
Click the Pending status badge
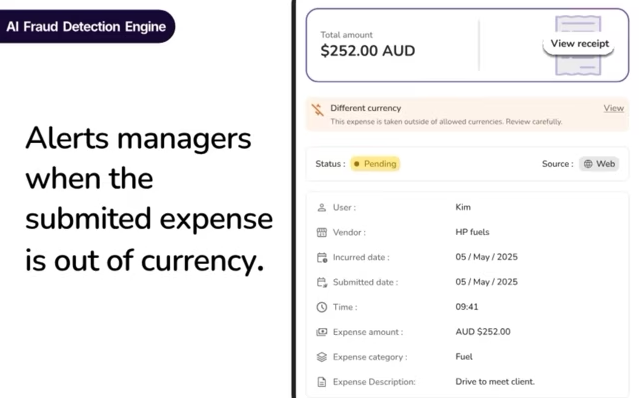point(375,164)
